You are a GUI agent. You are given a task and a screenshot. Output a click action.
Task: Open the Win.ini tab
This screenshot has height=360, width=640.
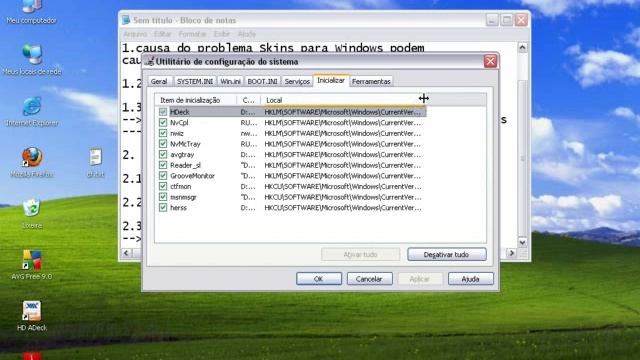230,81
